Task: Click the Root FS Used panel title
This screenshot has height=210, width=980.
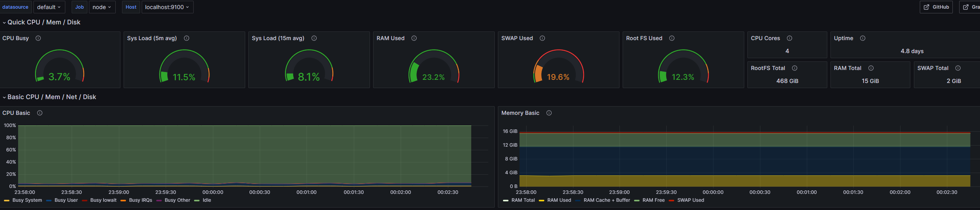Action: 644,38
